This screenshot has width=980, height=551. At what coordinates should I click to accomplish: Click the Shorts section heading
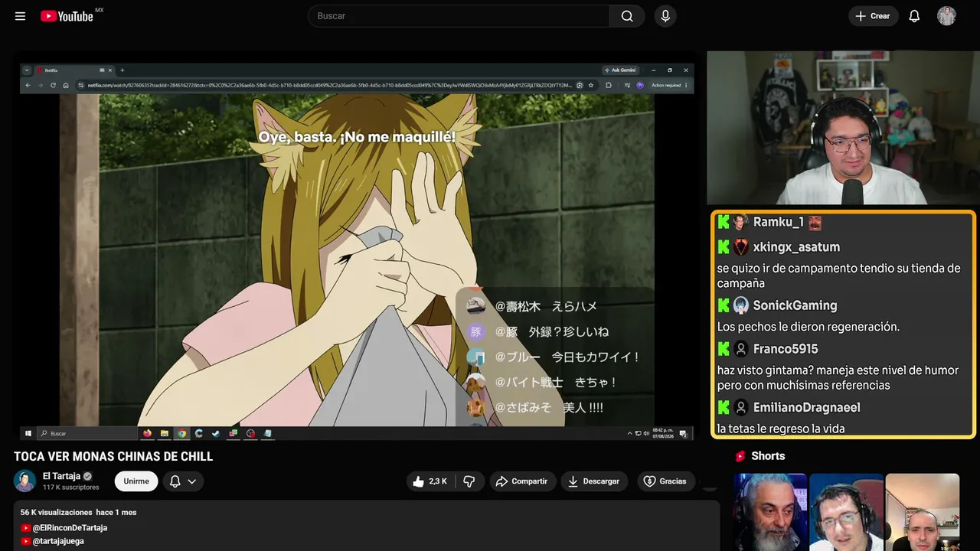click(x=768, y=456)
